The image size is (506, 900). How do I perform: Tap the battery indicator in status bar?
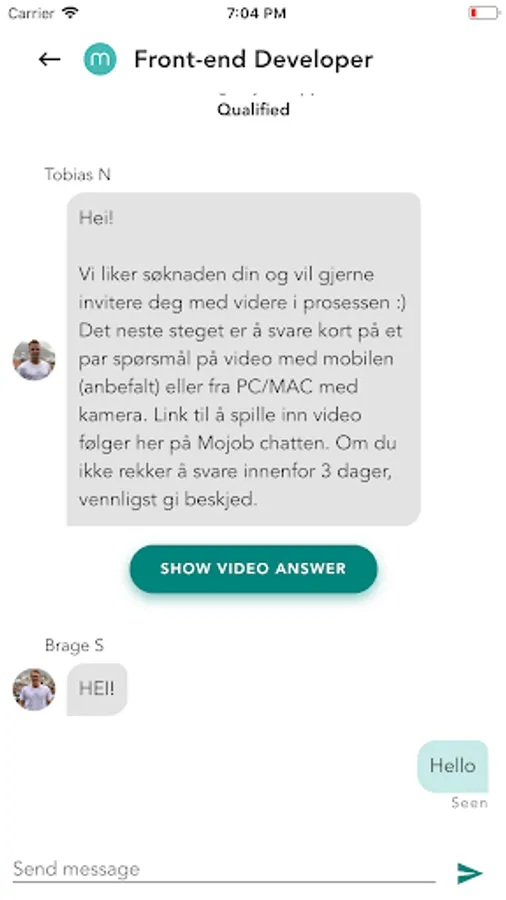pos(483,13)
